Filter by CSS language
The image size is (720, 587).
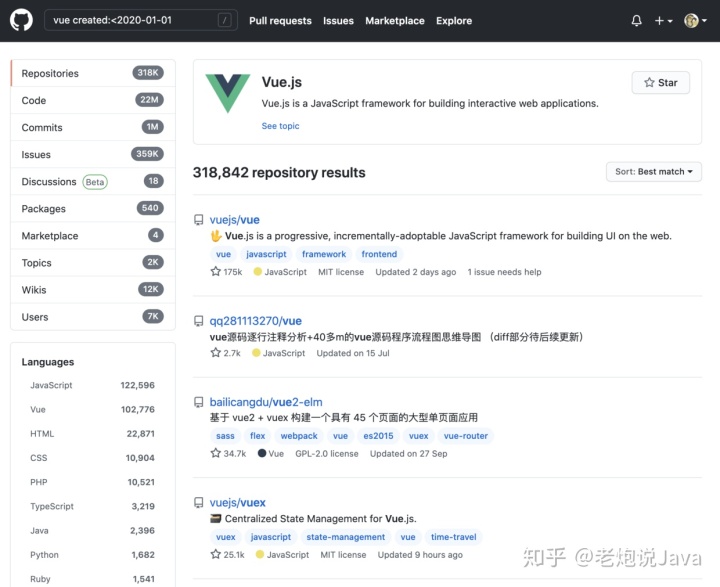pos(92,458)
